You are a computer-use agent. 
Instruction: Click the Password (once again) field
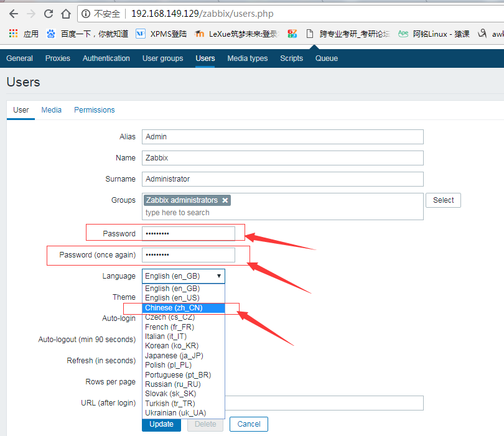pyautogui.click(x=189, y=255)
